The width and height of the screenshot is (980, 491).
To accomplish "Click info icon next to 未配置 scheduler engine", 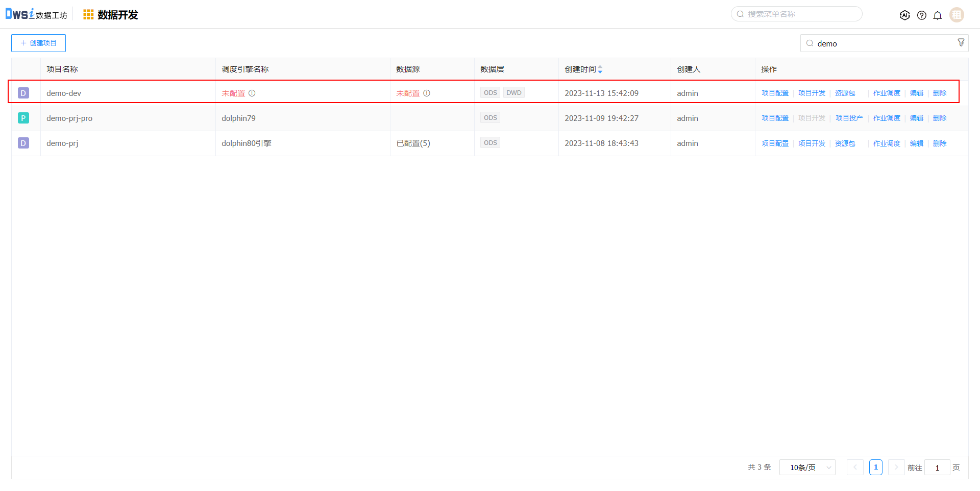I will coord(252,93).
